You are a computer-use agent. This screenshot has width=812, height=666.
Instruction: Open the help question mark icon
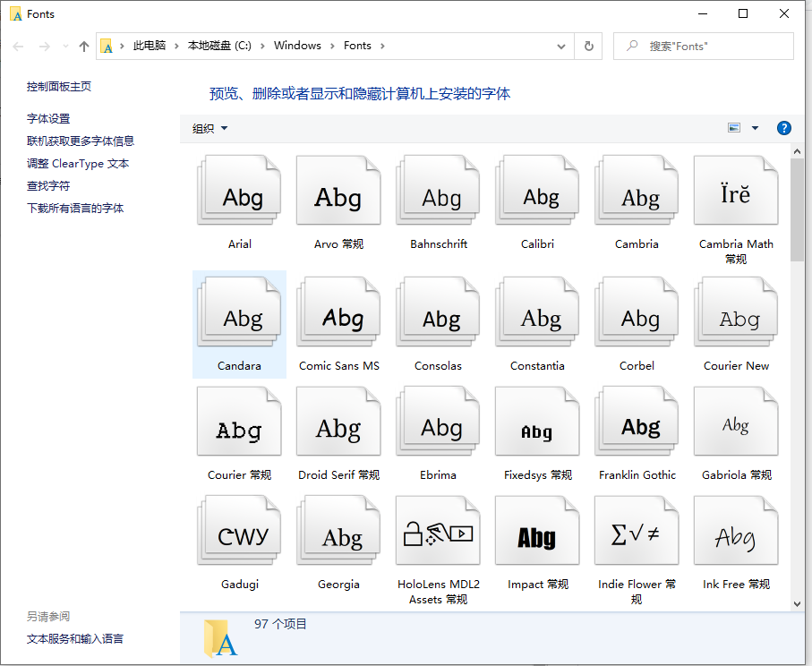(x=783, y=128)
